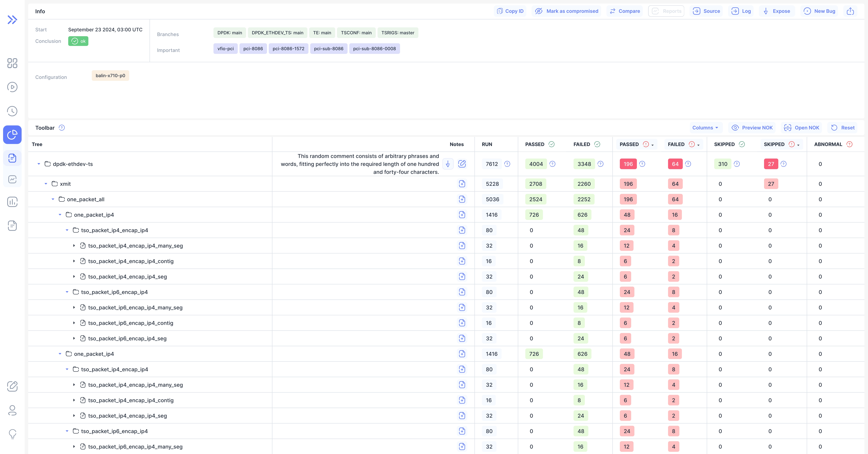Open the Columns dropdown
Image resolution: width=868 pixels, height=454 pixels.
[x=705, y=128]
